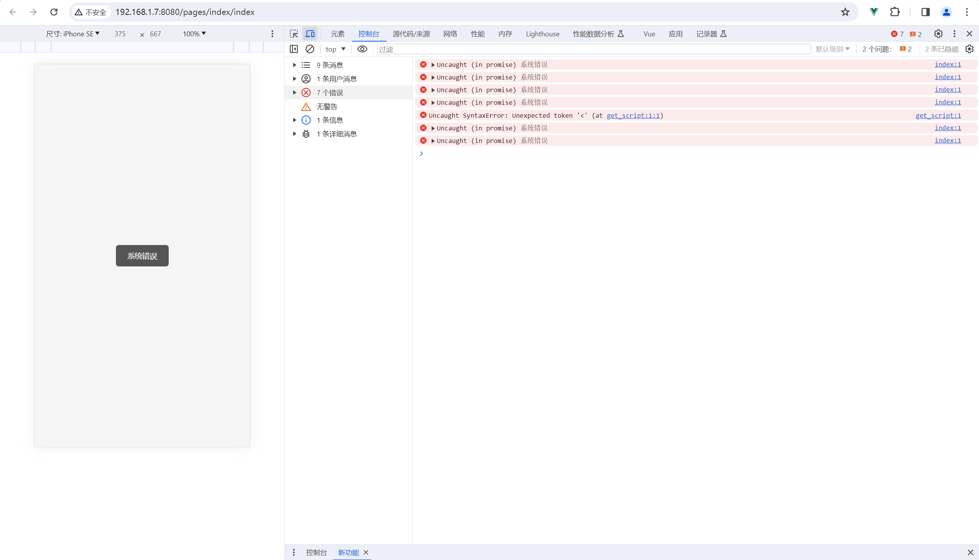Click the address bar URL

point(185,12)
